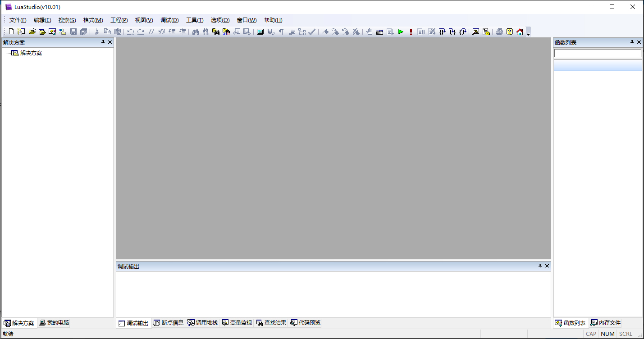Viewport: 644px width, 339px height.
Task: Switch to the 代码预览 tab
Action: (306, 323)
